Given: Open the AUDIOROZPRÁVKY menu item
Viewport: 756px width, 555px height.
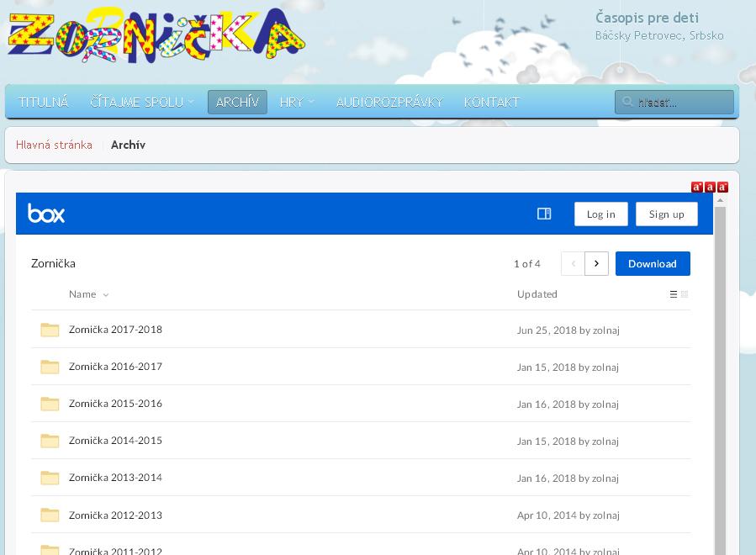Looking at the screenshot, I should coord(389,102).
